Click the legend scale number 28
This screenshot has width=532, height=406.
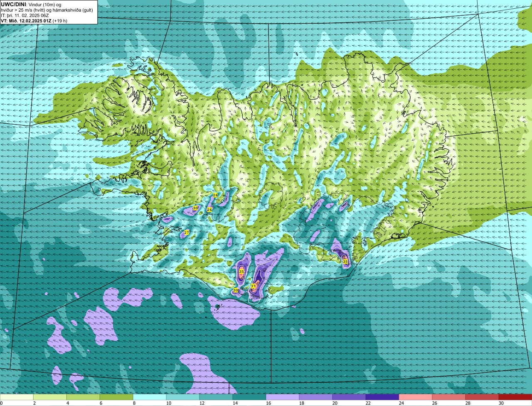(468, 403)
